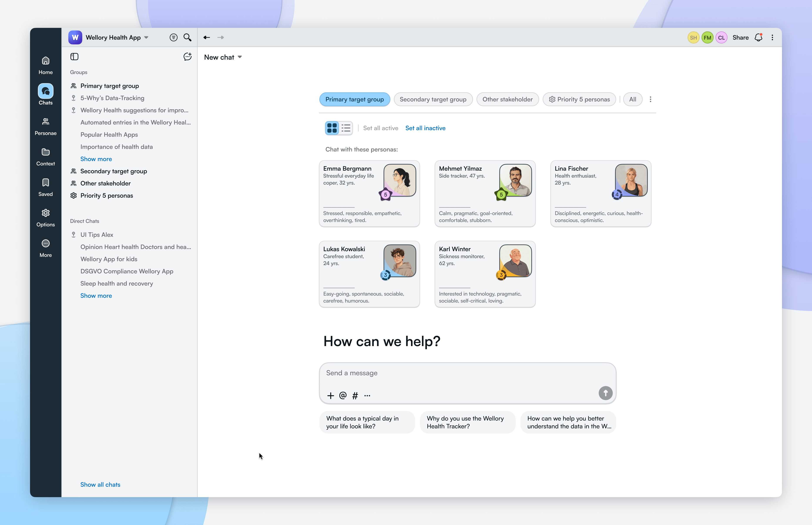Show more Direct Chats

point(96,296)
